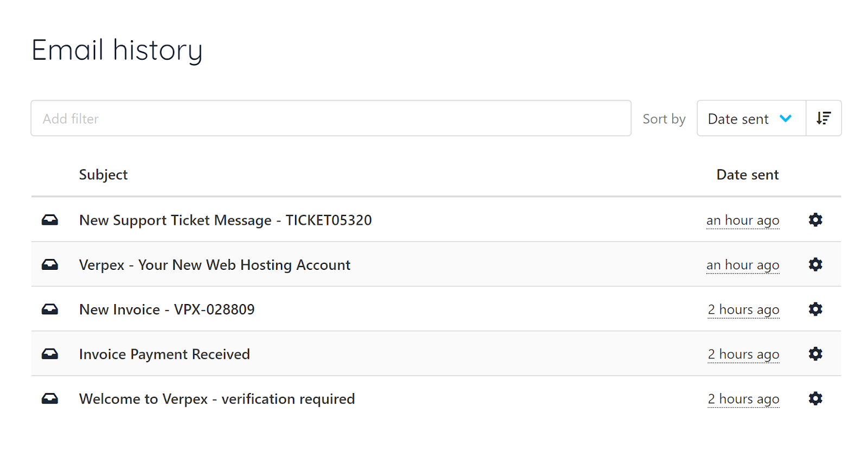Click 'an hour ago' on TICKET05320 row
Screen dimensions: 868x449
click(x=743, y=220)
